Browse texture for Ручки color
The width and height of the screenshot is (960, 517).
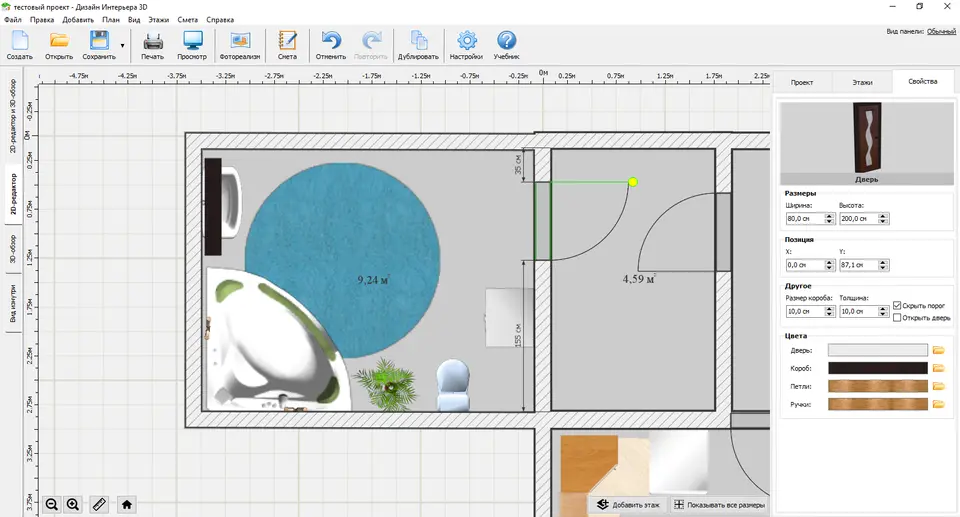(938, 404)
